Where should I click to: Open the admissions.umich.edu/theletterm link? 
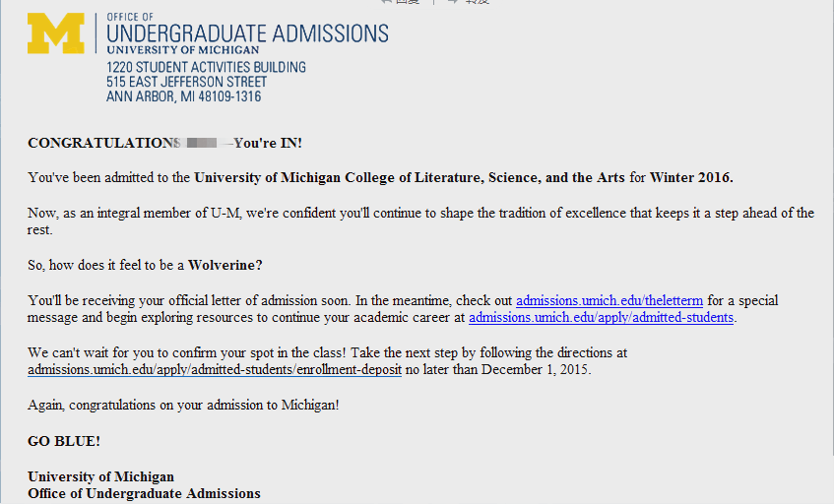(609, 300)
